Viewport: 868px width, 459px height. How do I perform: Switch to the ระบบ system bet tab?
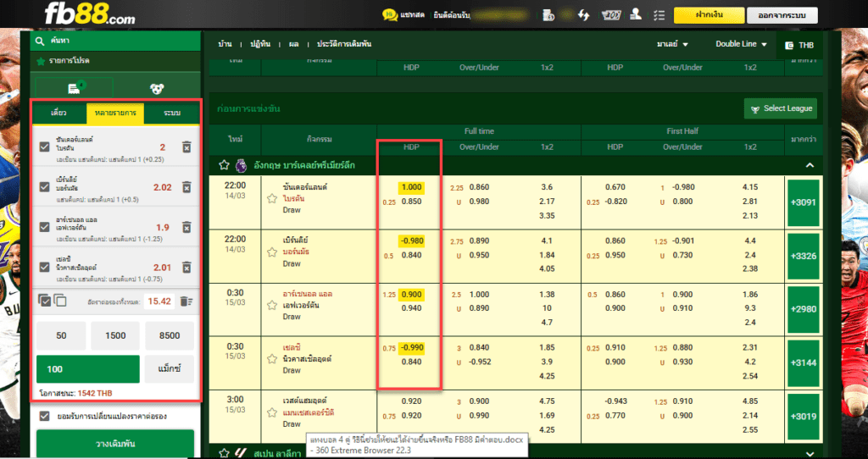click(x=172, y=113)
